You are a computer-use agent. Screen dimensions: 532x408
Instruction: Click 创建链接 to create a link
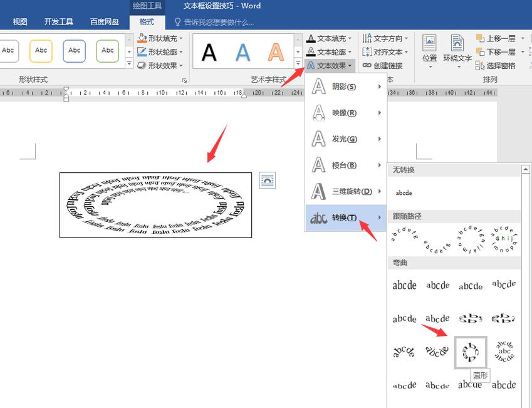point(387,65)
